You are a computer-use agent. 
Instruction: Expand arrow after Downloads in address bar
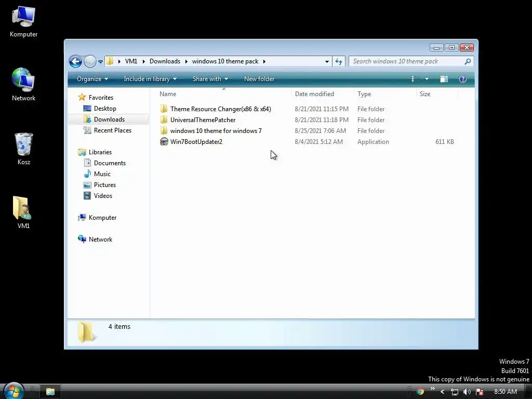tap(187, 61)
